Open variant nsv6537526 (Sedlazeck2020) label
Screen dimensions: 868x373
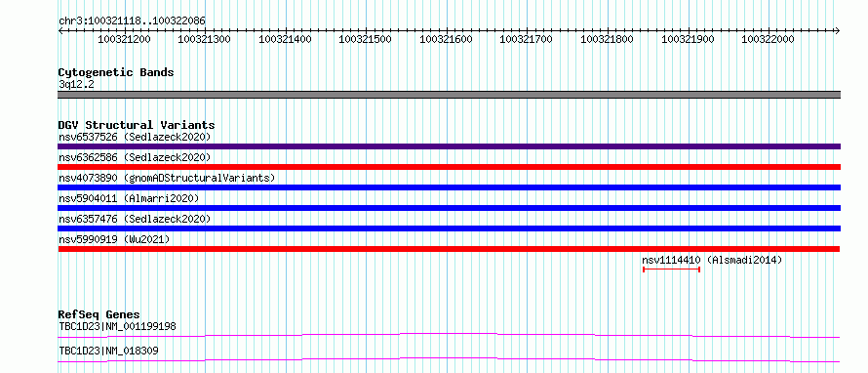click(x=135, y=137)
